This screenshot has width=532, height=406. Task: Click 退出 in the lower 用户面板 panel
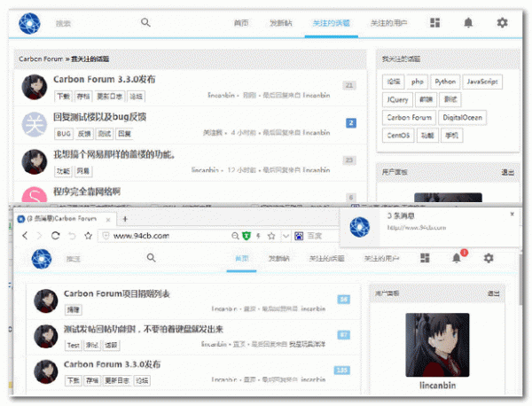[493, 293]
